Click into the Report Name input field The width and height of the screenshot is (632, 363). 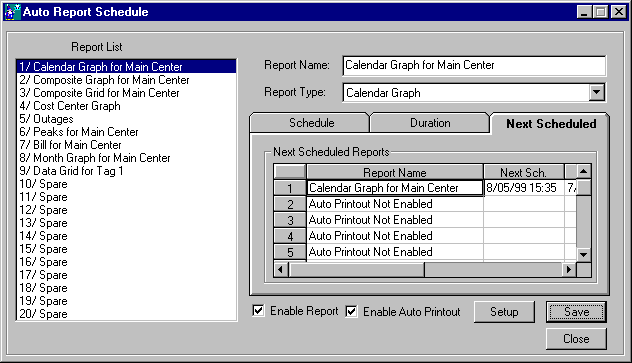474,66
